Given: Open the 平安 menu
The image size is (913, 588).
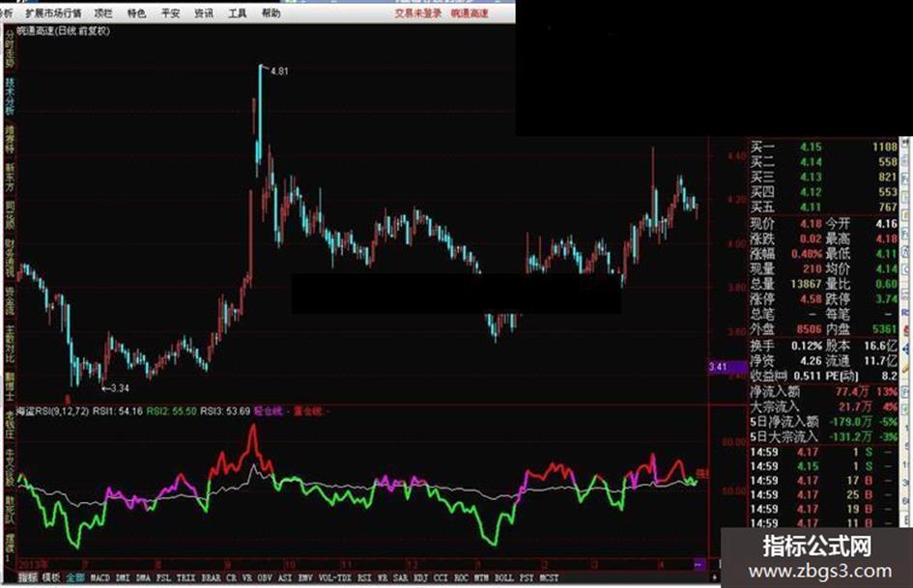Looking at the screenshot, I should pyautogui.click(x=171, y=13).
